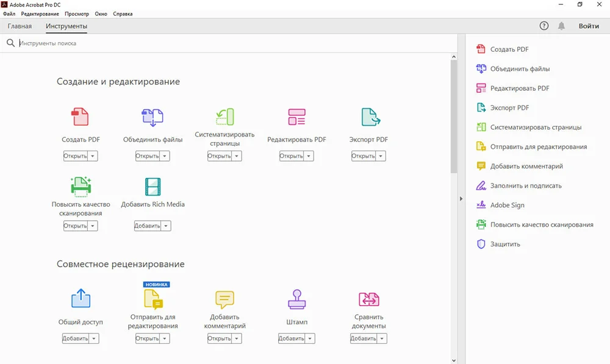The width and height of the screenshot is (610, 364).
Task: Switch to the Главная tab
Action: coord(20,26)
